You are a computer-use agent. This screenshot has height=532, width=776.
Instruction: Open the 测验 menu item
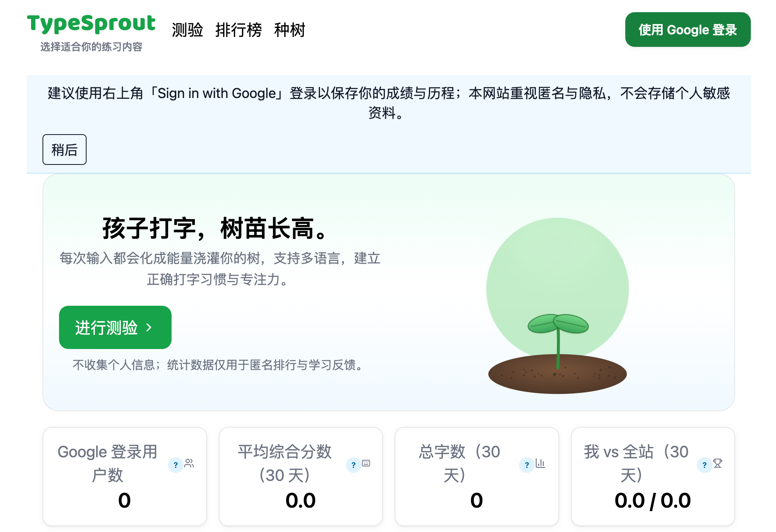(187, 30)
